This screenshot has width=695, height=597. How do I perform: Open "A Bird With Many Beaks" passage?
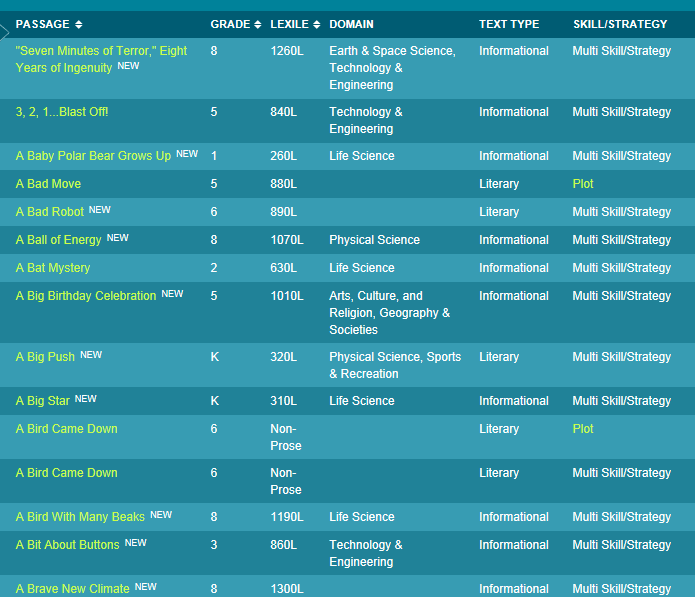point(80,517)
